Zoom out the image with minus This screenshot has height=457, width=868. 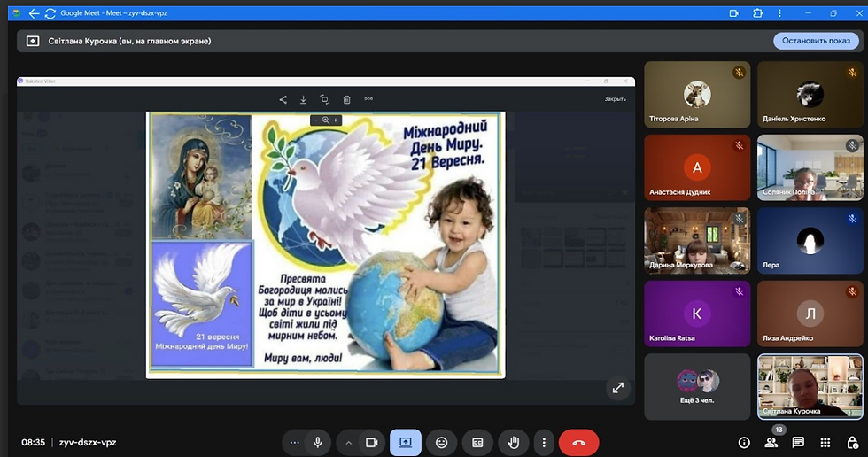click(316, 120)
